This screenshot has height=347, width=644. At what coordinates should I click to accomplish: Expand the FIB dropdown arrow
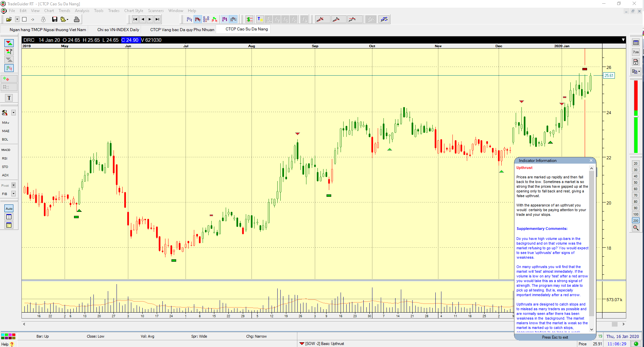pos(13,194)
